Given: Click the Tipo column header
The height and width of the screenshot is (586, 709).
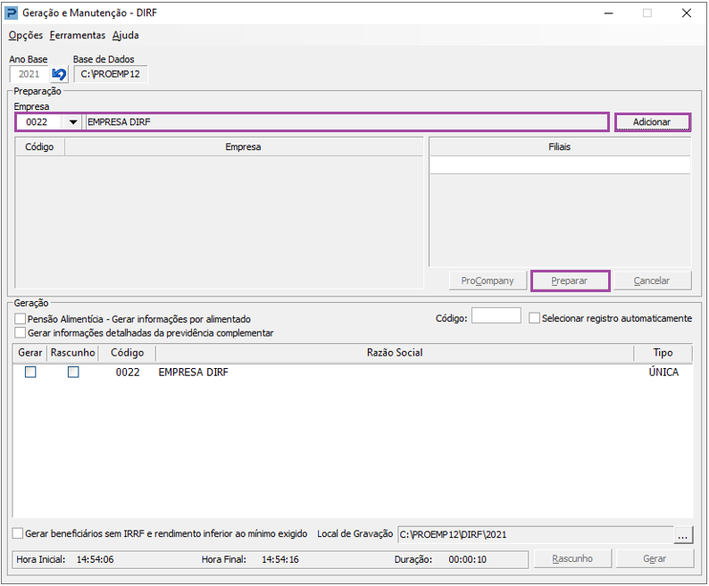Looking at the screenshot, I should click(x=663, y=353).
